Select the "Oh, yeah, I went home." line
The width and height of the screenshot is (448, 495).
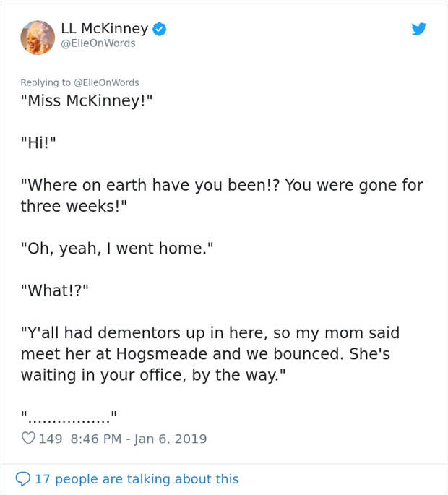pos(117,249)
